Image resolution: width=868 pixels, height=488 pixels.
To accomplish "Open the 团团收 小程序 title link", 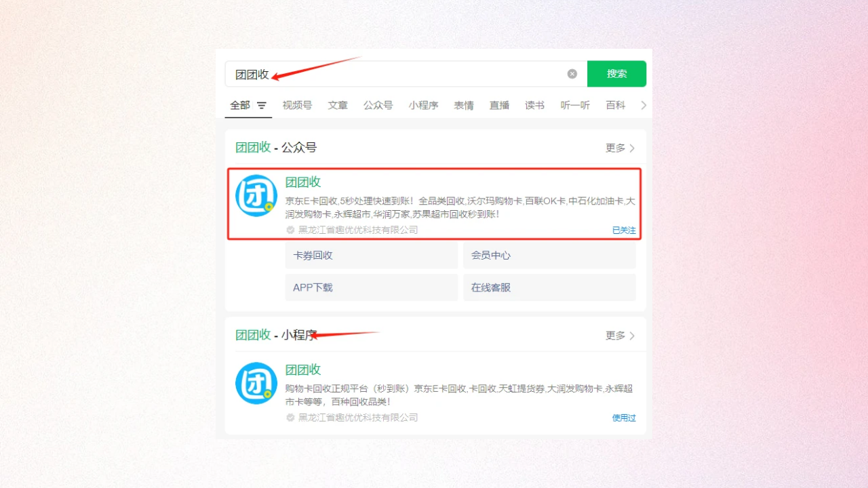I will click(303, 369).
